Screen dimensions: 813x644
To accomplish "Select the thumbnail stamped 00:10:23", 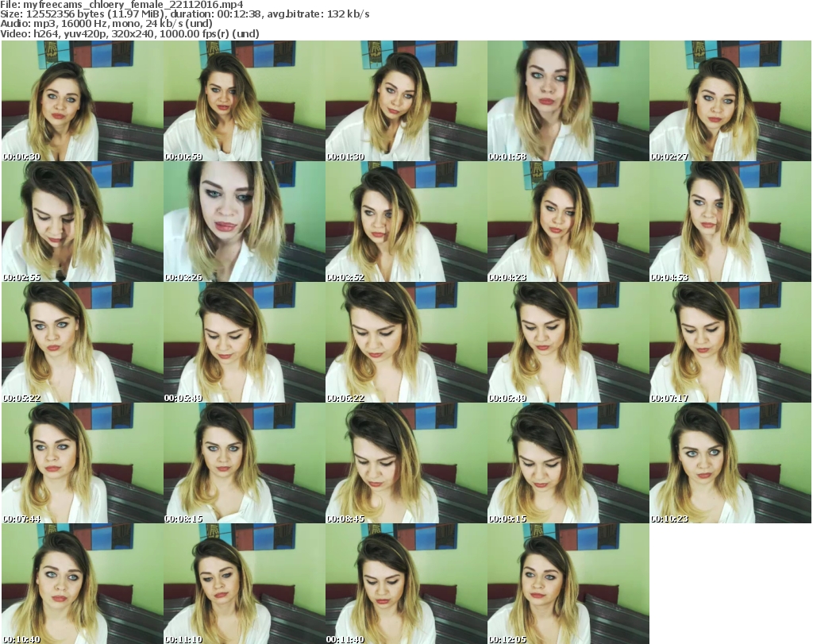I will click(730, 463).
